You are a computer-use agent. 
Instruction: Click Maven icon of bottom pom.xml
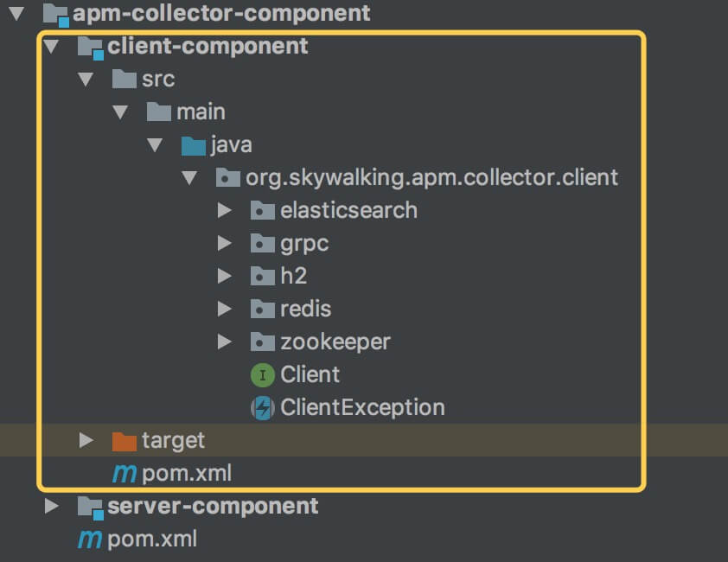(x=90, y=540)
